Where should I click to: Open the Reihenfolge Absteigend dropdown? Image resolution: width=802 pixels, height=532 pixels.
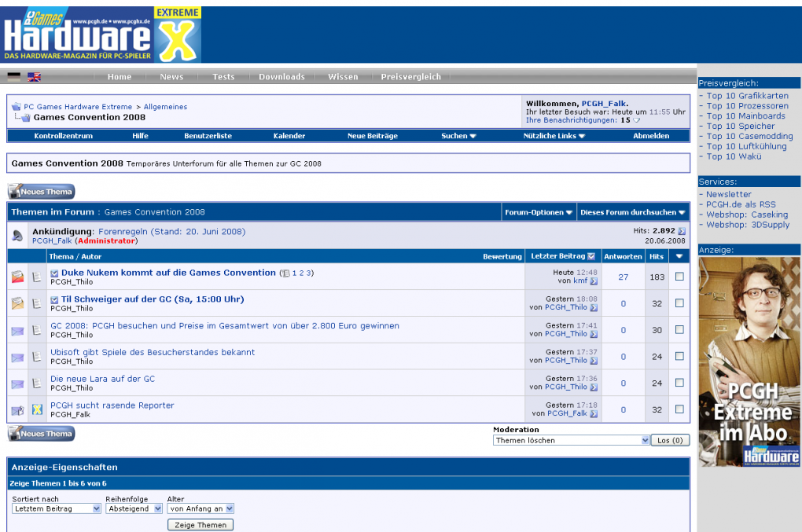[134, 509]
